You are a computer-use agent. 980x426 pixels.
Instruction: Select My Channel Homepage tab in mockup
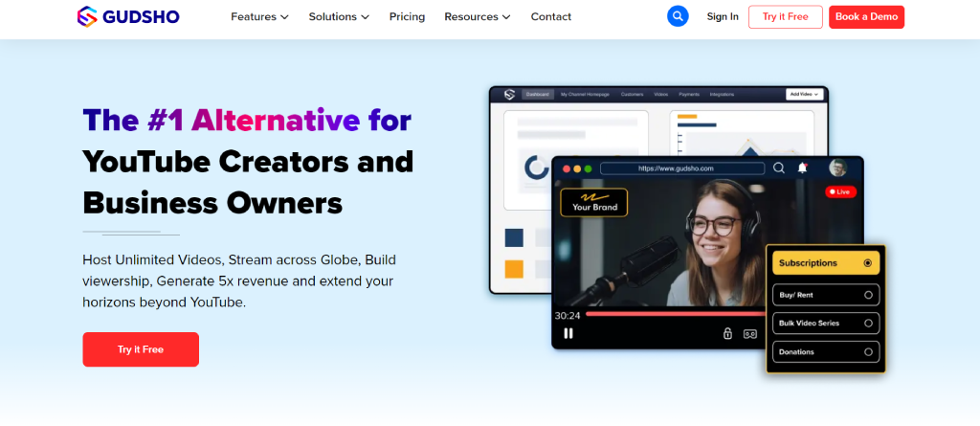[x=585, y=95]
